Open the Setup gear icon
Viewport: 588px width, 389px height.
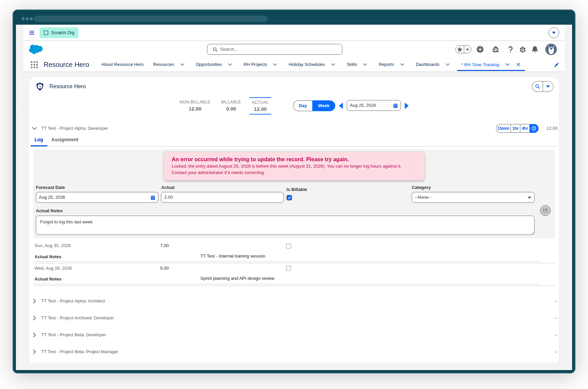click(523, 50)
